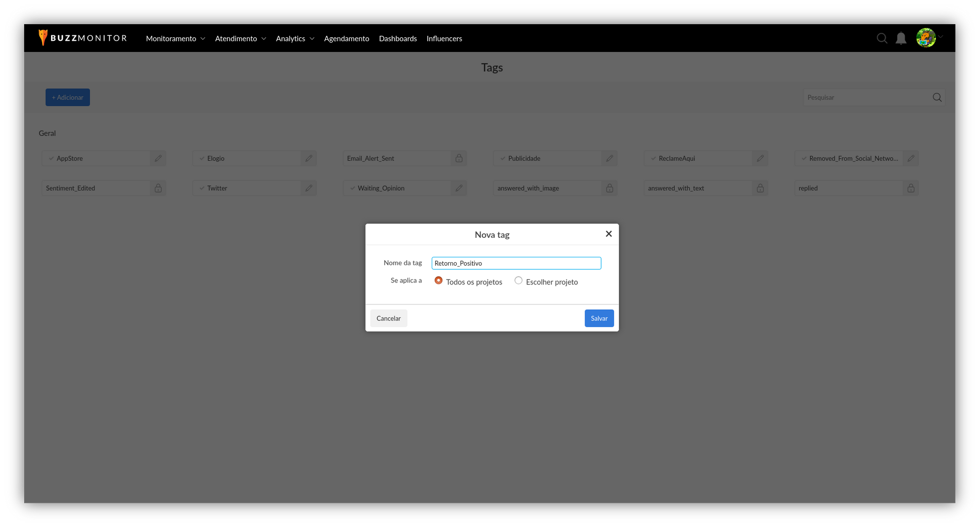Open the Atendimento dropdown menu
Screen dimensions: 980x528
coord(240,39)
